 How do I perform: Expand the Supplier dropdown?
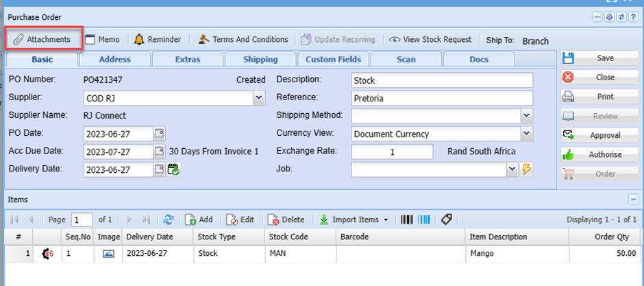tap(259, 98)
